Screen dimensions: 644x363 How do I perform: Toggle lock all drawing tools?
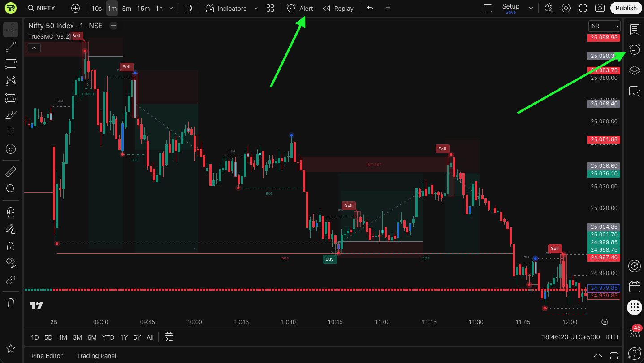[x=11, y=246]
